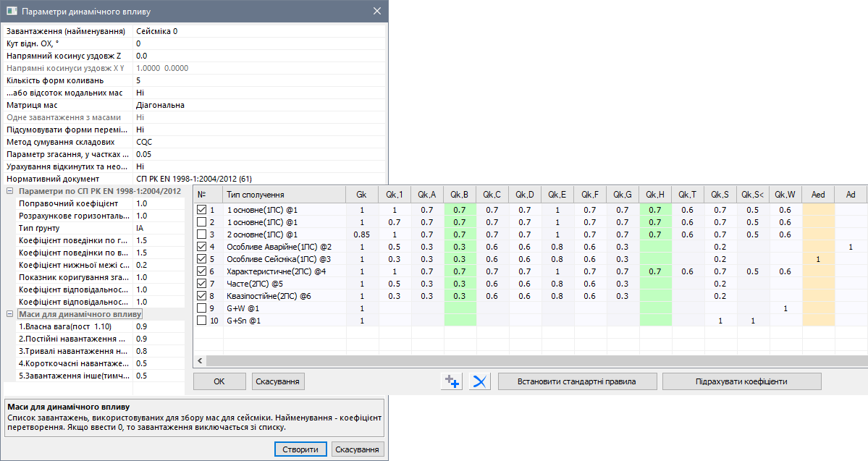Viewport: 868px width, 461px height.
Task: Open 'Метод сумування складових' CQC dropdown
Action: 259,142
